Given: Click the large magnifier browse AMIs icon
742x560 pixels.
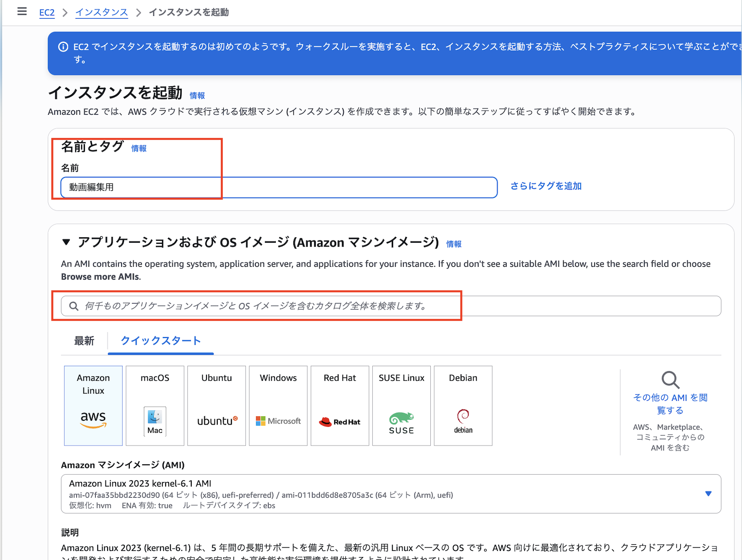Looking at the screenshot, I should pyautogui.click(x=670, y=379).
